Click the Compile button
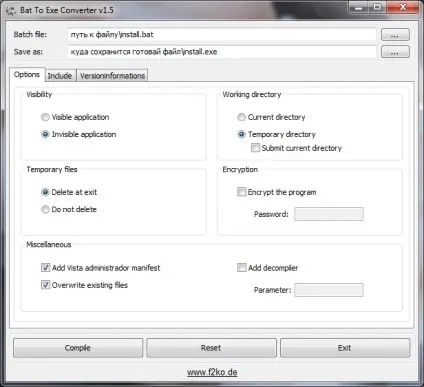 coord(78,348)
